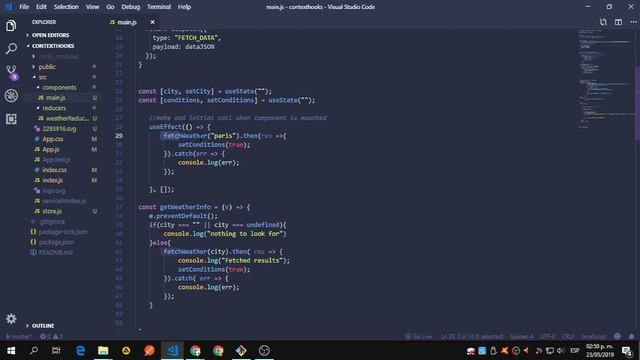Open 2293916.svg in the explorer
The height and width of the screenshot is (360, 640).
pyautogui.click(x=59, y=129)
